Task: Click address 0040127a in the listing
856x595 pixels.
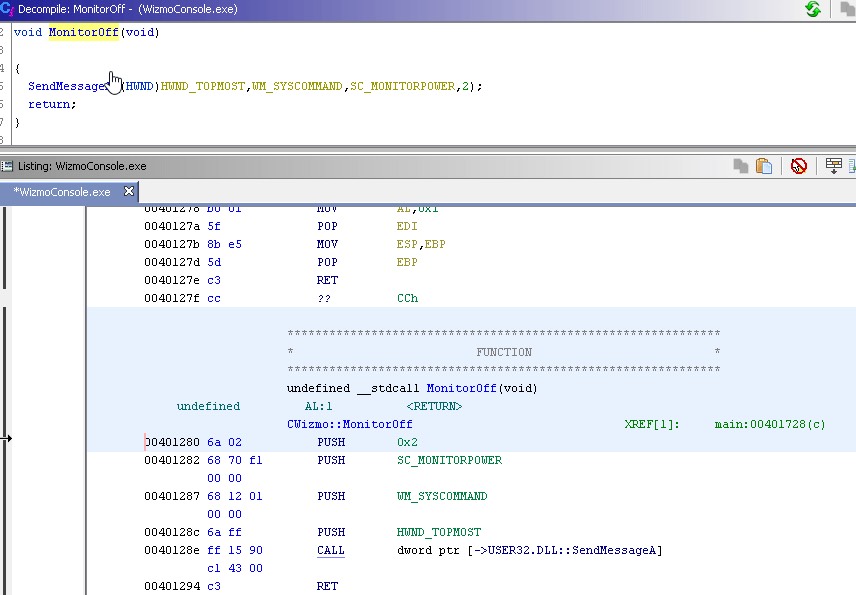Action: 172,226
